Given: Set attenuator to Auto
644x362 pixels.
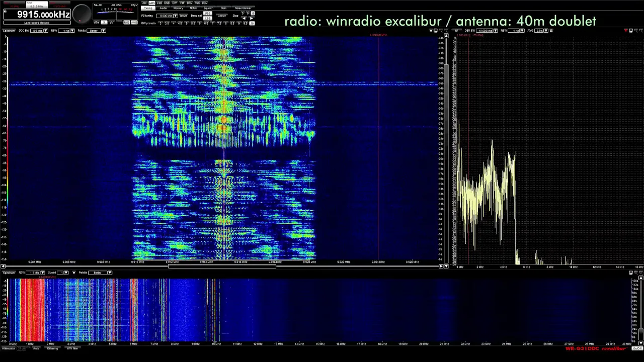Looking at the screenshot, I should point(36,348).
